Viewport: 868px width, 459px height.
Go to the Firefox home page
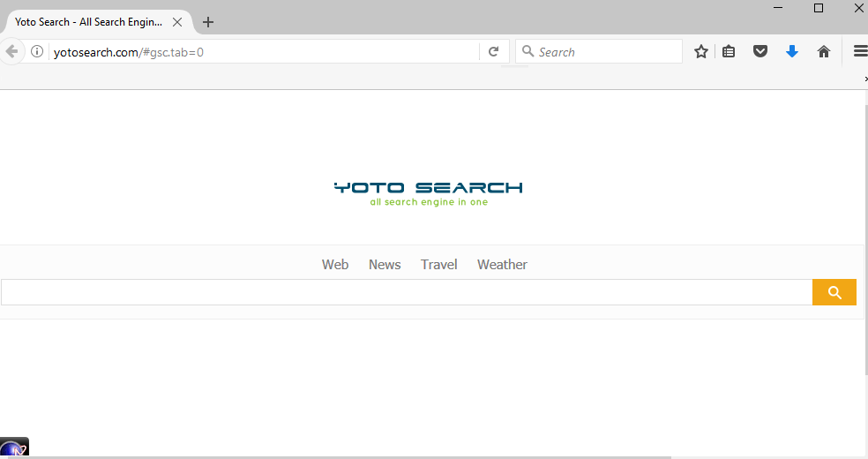click(824, 52)
